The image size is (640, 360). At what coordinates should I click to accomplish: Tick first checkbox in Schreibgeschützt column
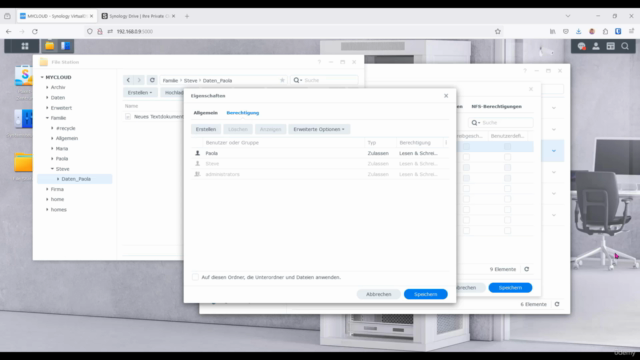coord(466,147)
